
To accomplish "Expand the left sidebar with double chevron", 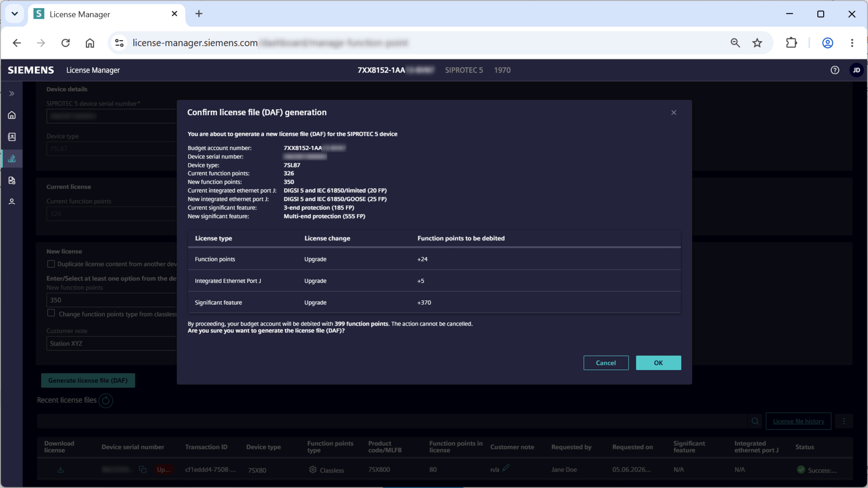I will [12, 94].
